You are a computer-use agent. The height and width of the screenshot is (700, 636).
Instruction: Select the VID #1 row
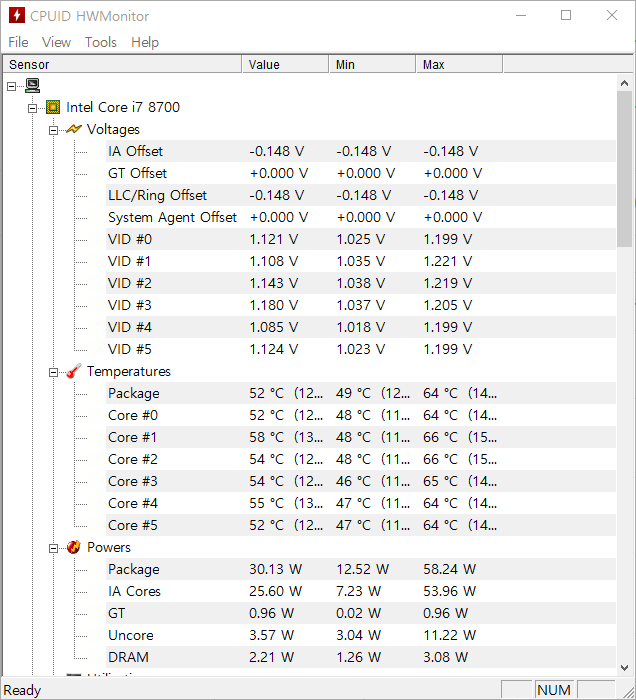click(x=361, y=261)
